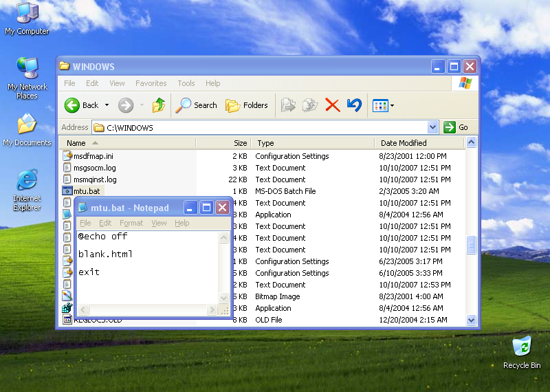Open the Back history dropdown arrow
550x392 pixels.
click(x=107, y=105)
